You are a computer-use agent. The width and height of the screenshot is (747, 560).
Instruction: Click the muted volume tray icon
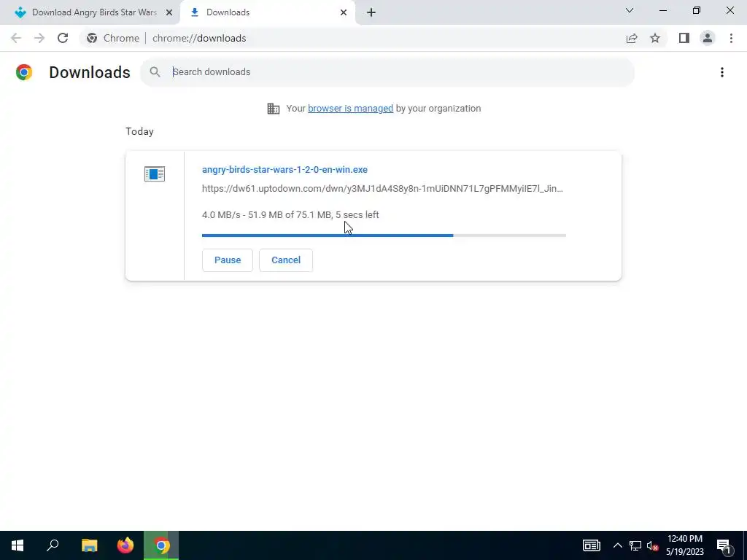(652, 545)
